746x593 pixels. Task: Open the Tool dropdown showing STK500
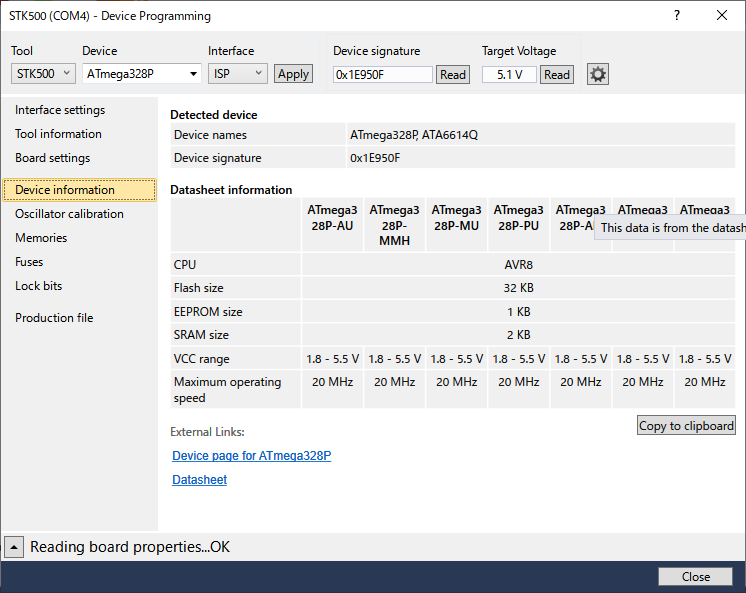click(x=43, y=74)
